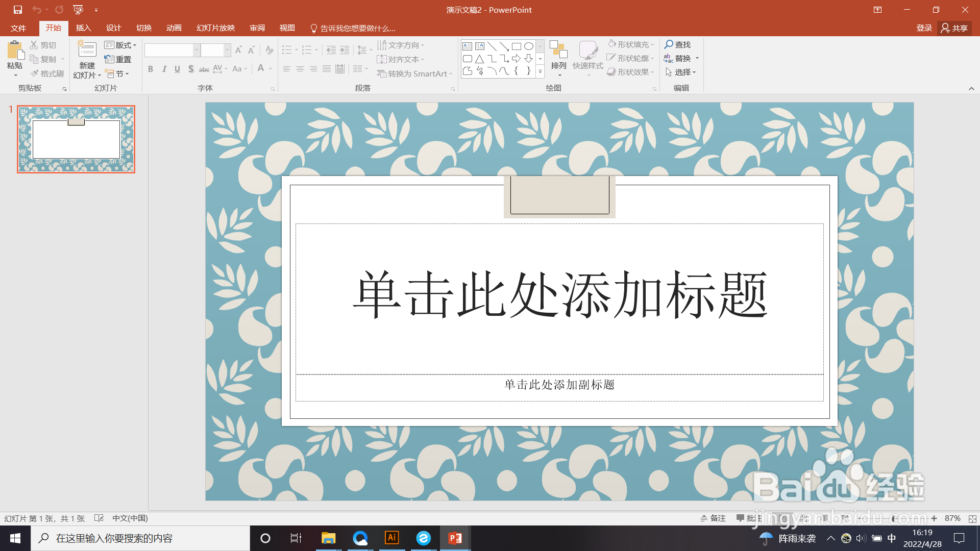Enable underline formatting
980x551 pixels.
click(177, 69)
